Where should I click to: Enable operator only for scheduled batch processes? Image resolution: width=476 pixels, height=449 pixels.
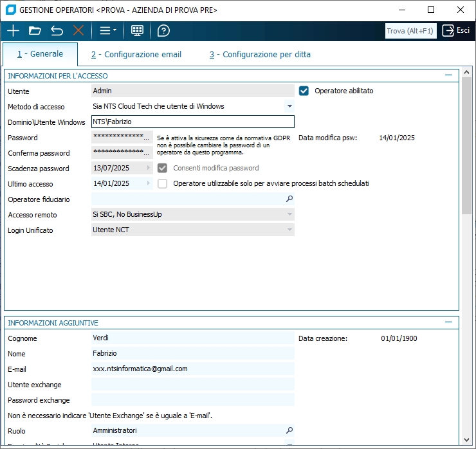point(163,183)
